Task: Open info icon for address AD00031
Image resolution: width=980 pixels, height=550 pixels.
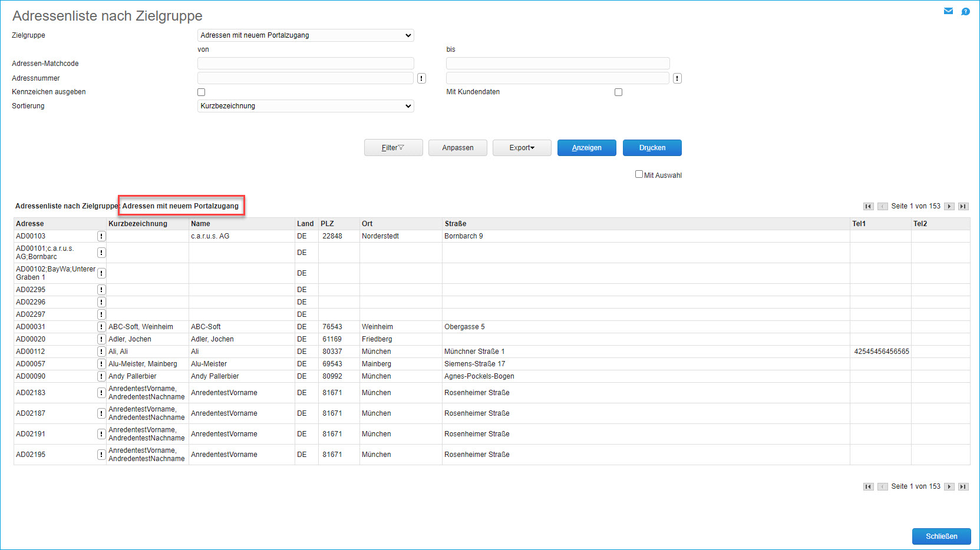Action: (x=101, y=327)
